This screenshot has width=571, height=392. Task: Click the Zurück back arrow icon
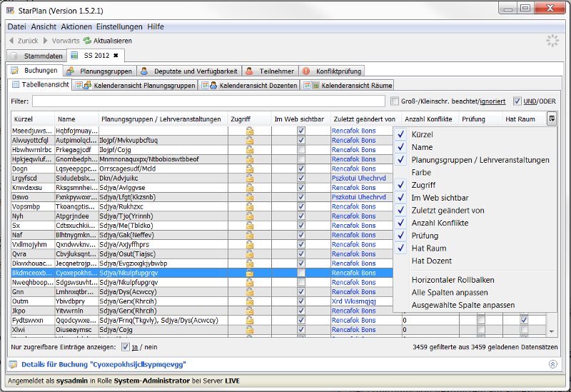click(x=11, y=41)
